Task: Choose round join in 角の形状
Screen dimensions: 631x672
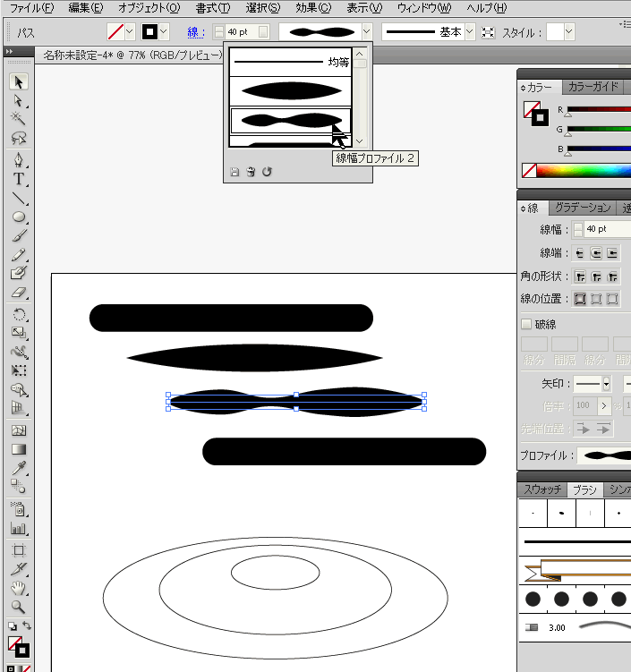Action: 596,276
